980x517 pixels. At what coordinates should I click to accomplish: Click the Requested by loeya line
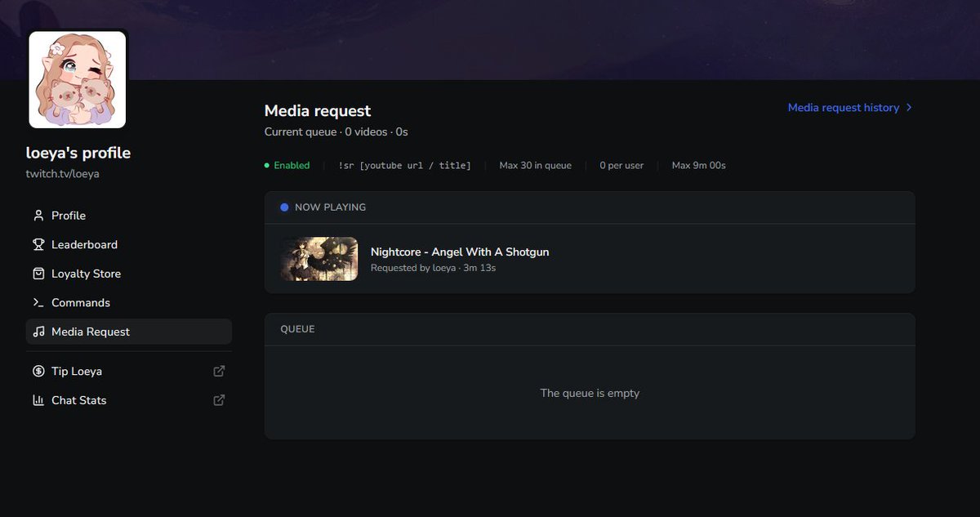433,268
